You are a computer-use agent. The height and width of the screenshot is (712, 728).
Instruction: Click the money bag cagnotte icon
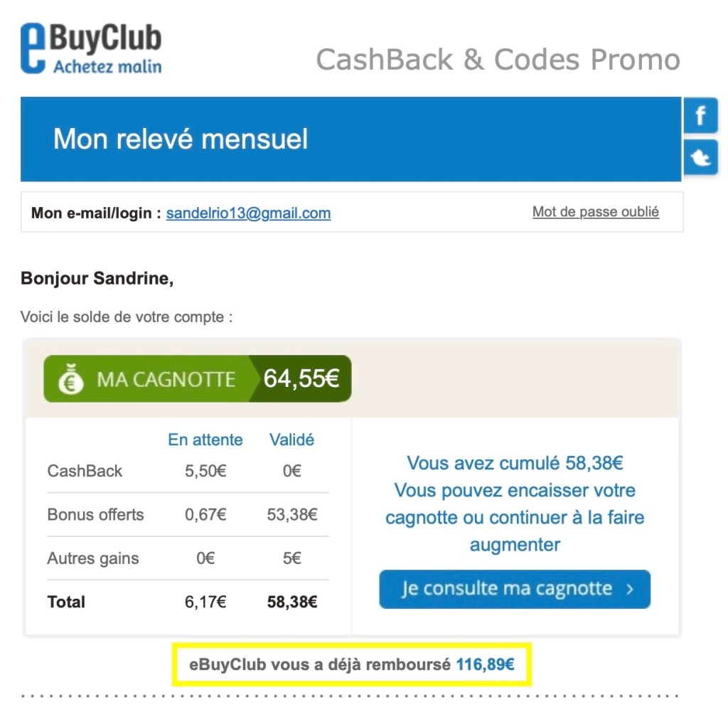(70, 378)
